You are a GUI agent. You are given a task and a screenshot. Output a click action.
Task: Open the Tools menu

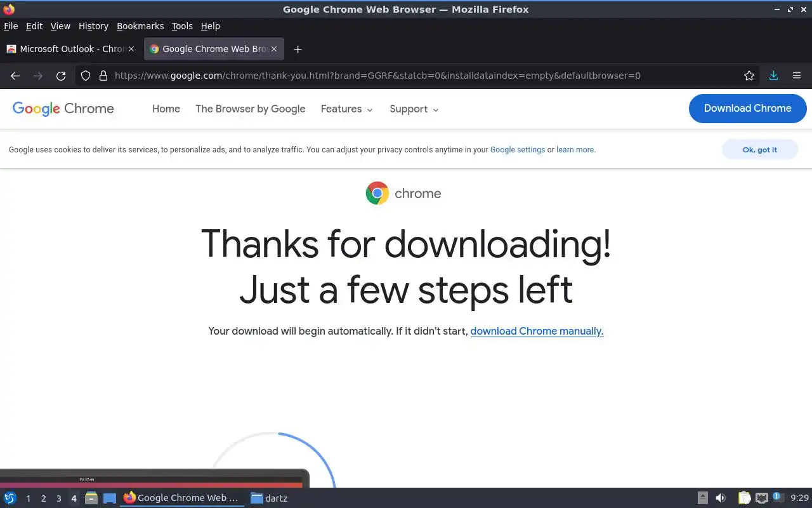[182, 26]
